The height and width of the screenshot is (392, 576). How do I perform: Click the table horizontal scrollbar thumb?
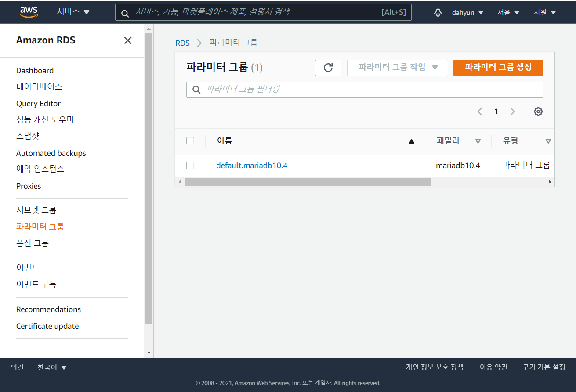308,182
